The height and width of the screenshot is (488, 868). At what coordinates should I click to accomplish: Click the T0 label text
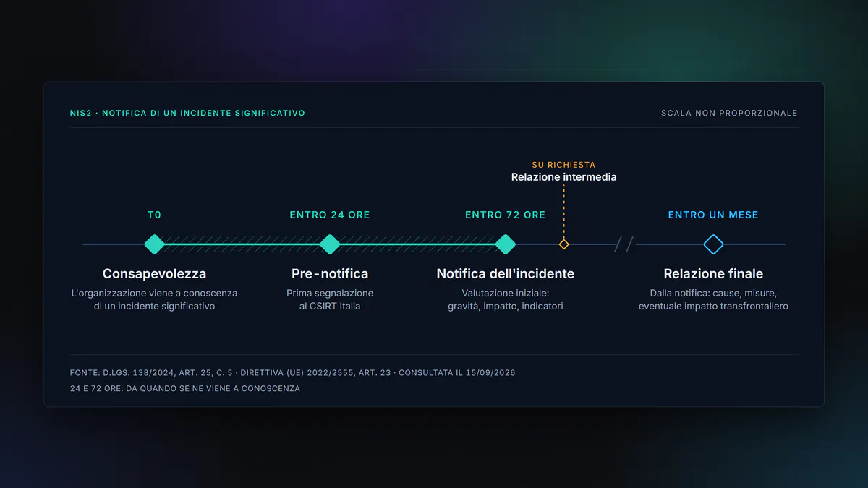[154, 215]
